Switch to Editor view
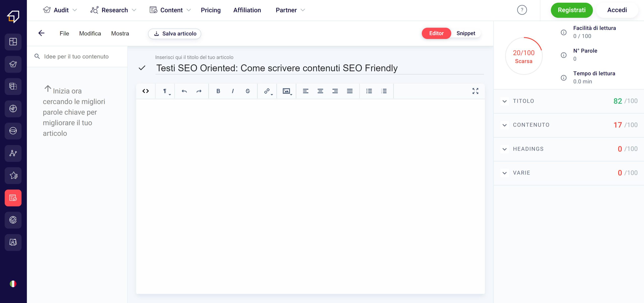The height and width of the screenshot is (303, 644). (436, 33)
